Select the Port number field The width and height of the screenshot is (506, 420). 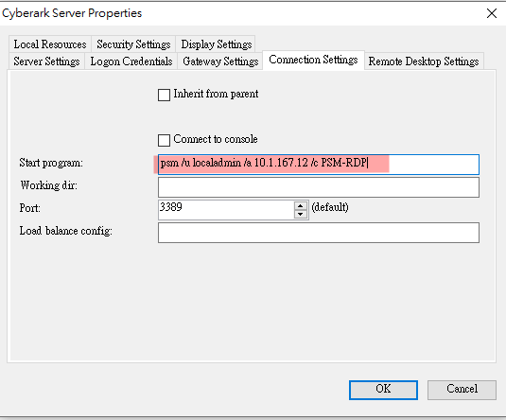pyautogui.click(x=226, y=210)
